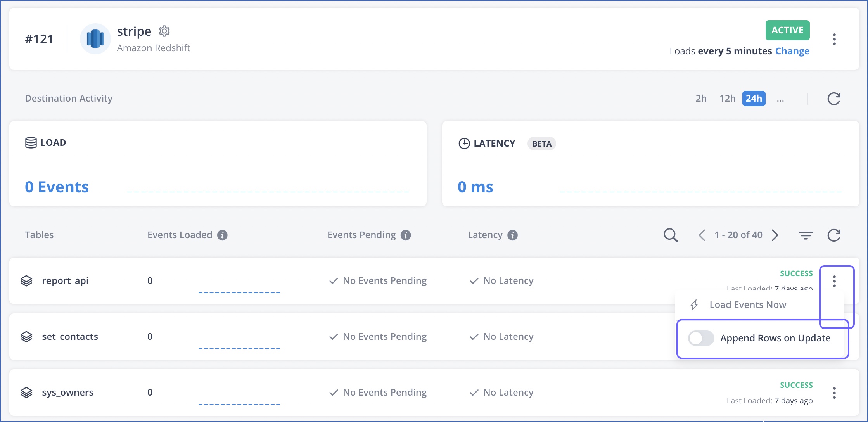This screenshot has width=868, height=422.
Task: Click Change to modify load frequency
Action: (793, 50)
